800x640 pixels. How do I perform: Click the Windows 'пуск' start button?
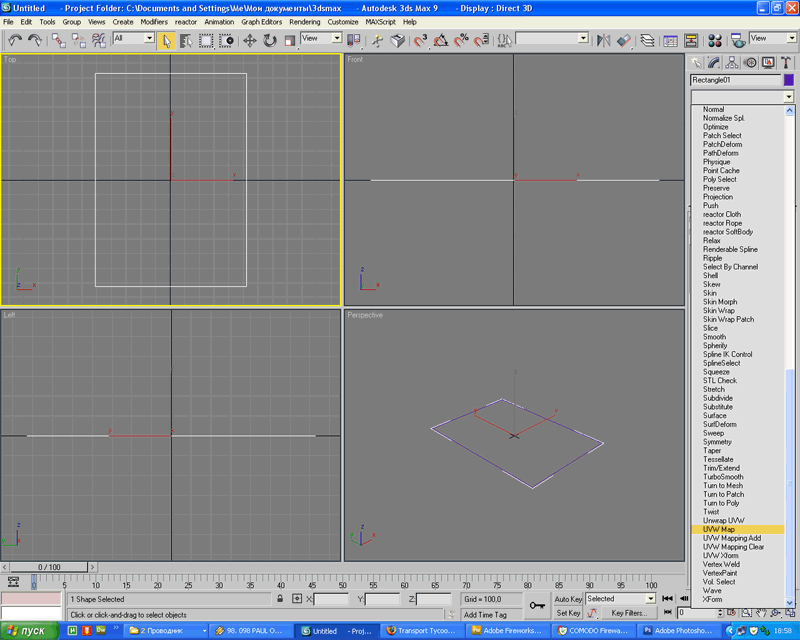(31, 631)
